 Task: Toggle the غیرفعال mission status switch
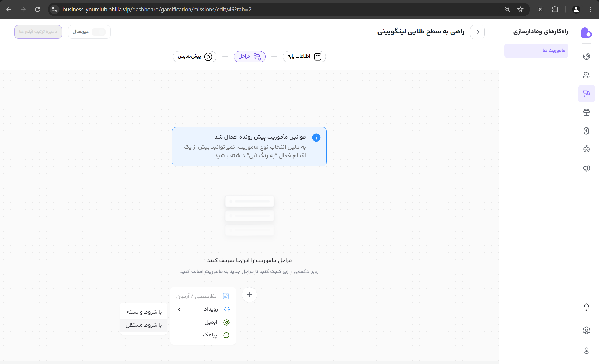pyautogui.click(x=99, y=32)
